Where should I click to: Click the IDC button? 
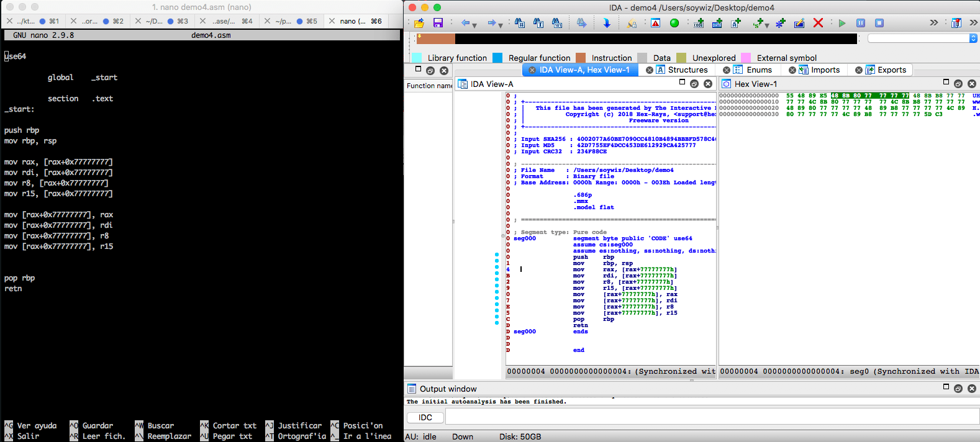coord(425,418)
